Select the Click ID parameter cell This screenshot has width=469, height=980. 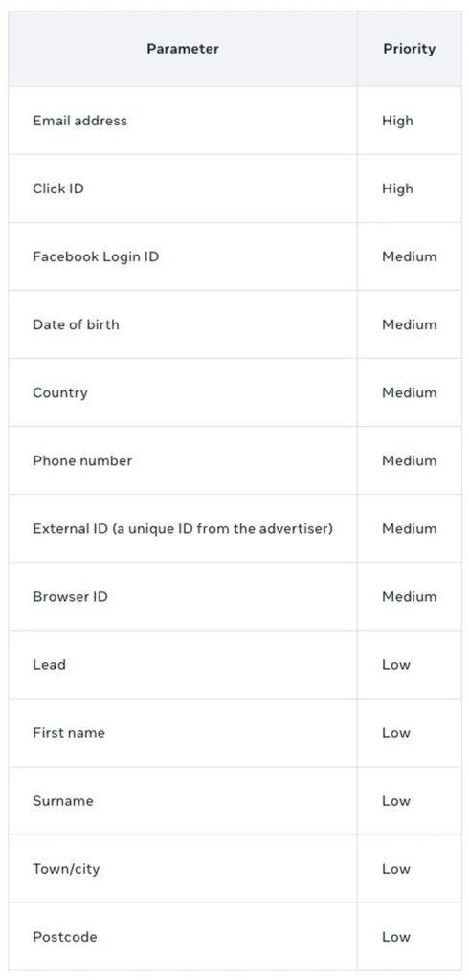tap(183, 189)
